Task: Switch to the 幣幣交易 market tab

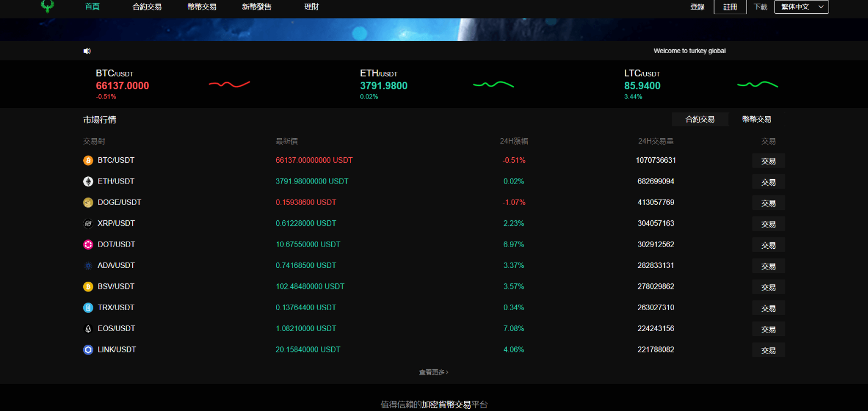Action: point(756,119)
